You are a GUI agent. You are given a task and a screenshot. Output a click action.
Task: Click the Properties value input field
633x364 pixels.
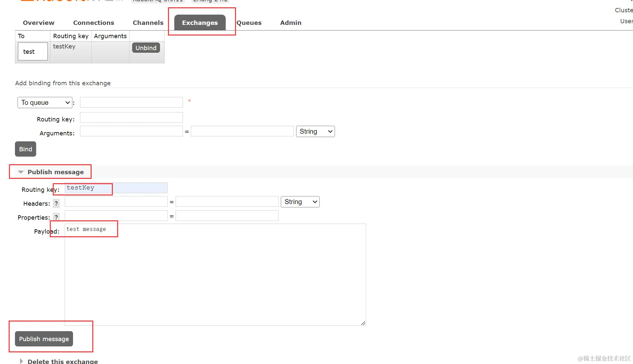point(227,216)
